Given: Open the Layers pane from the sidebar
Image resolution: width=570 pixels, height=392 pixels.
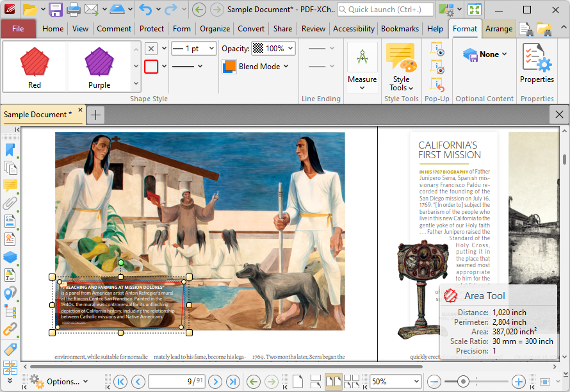Looking at the screenshot, I should coord(10,257).
